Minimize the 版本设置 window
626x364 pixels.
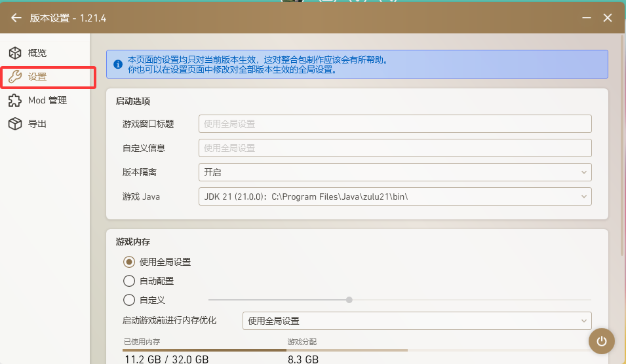[x=586, y=18]
